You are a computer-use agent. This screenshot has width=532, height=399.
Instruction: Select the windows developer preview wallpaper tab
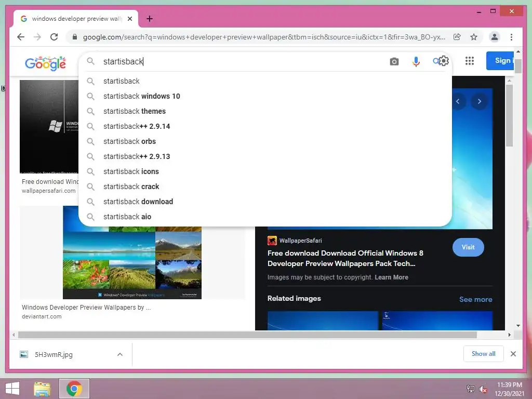coord(76,19)
